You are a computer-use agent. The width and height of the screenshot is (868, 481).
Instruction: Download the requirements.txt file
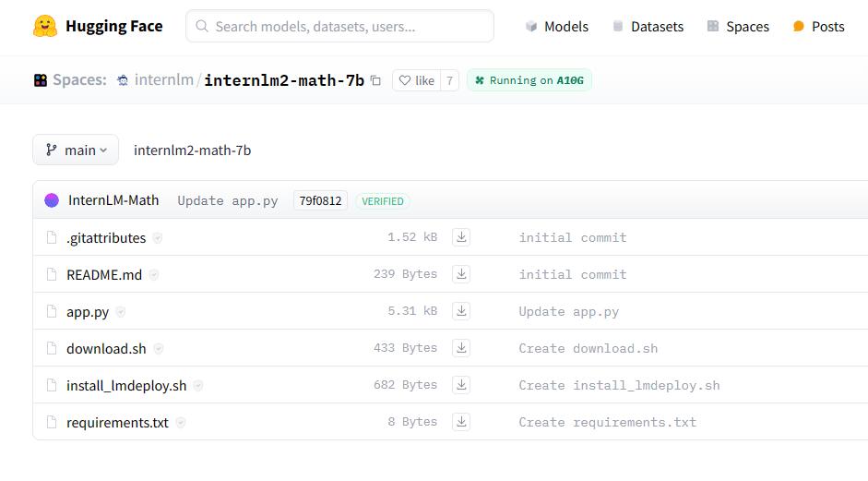point(461,422)
